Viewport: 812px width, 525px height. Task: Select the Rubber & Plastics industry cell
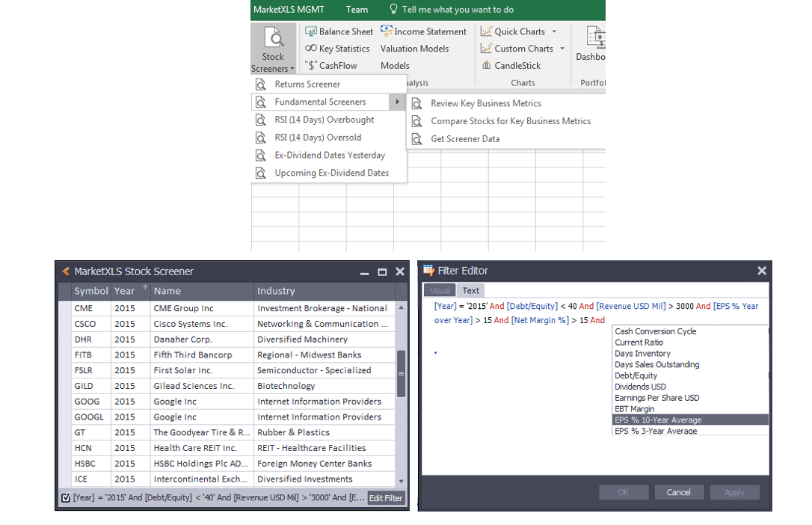[x=325, y=432]
